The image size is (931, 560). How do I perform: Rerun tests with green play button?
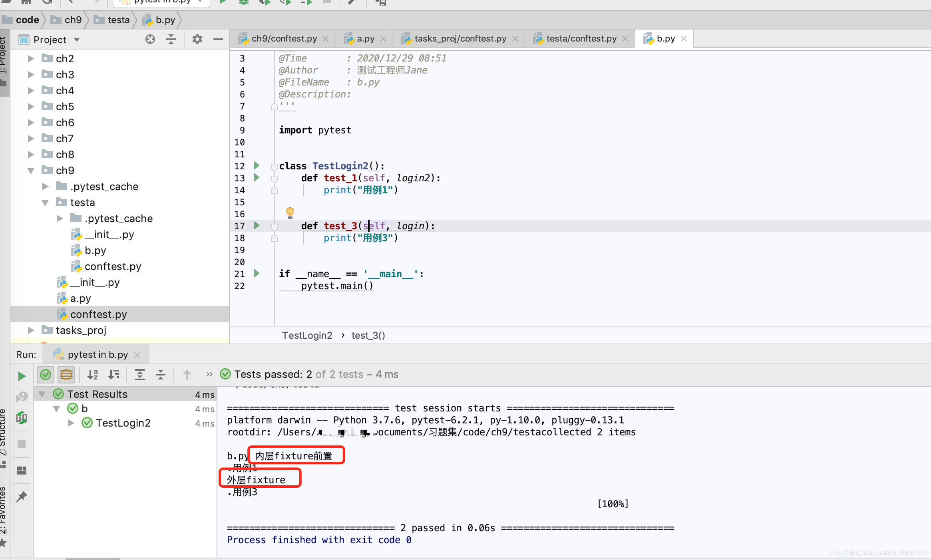22,376
